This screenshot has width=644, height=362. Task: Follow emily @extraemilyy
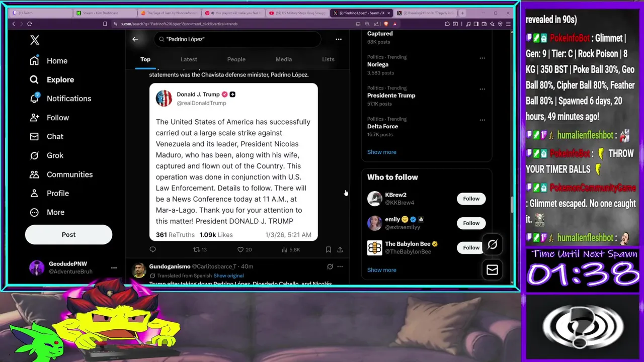471,223
